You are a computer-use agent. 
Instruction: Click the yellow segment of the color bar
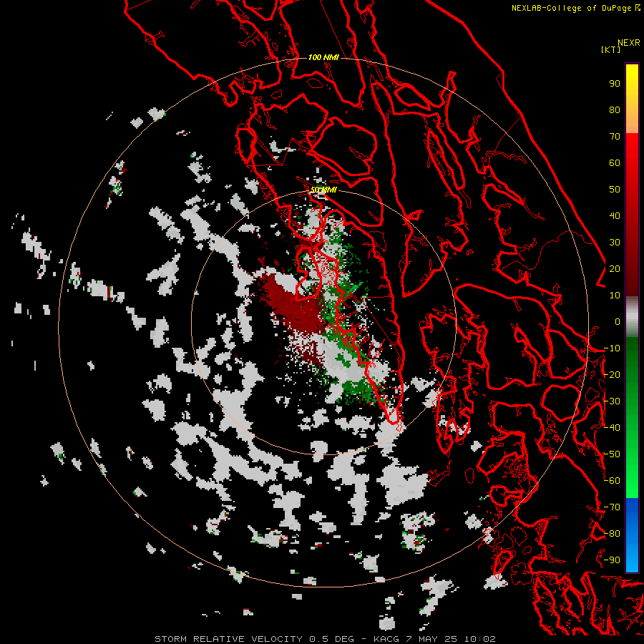coord(632,99)
